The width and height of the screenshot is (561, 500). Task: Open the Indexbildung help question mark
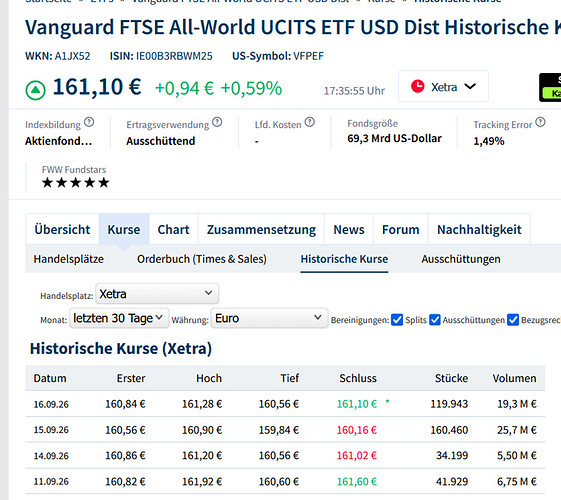click(x=89, y=123)
